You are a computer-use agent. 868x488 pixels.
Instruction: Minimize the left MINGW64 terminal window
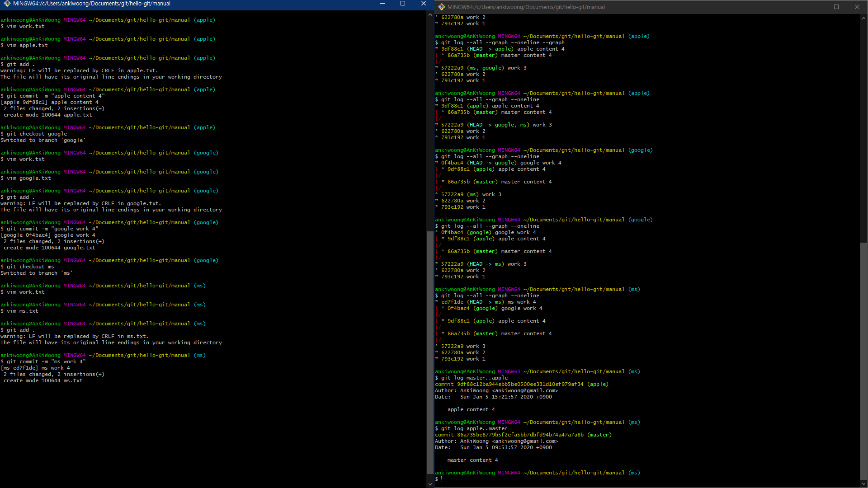pos(382,4)
